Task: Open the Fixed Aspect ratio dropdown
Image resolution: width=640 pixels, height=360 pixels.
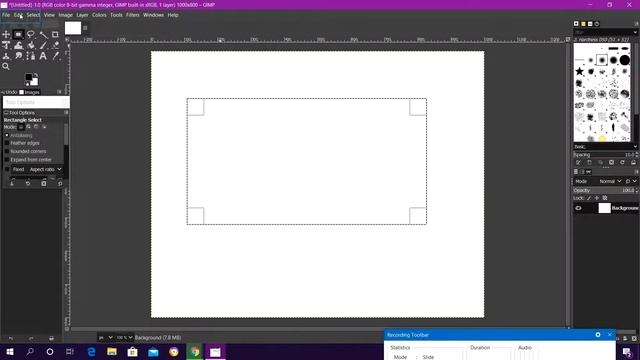Action: (x=45, y=169)
